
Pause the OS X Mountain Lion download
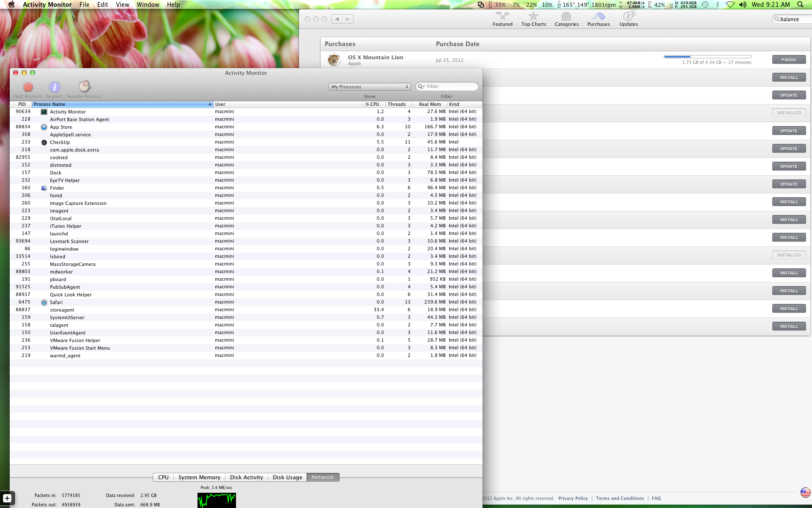(788, 60)
